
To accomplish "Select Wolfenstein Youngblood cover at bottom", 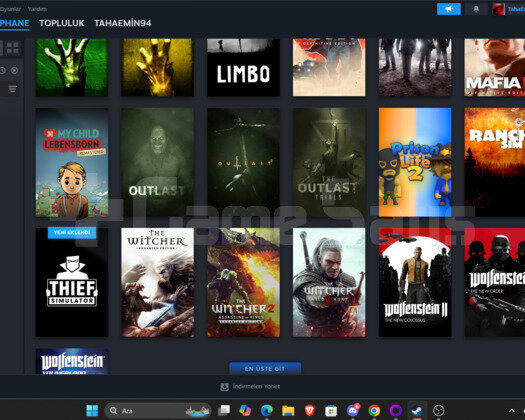I will pos(72,361).
